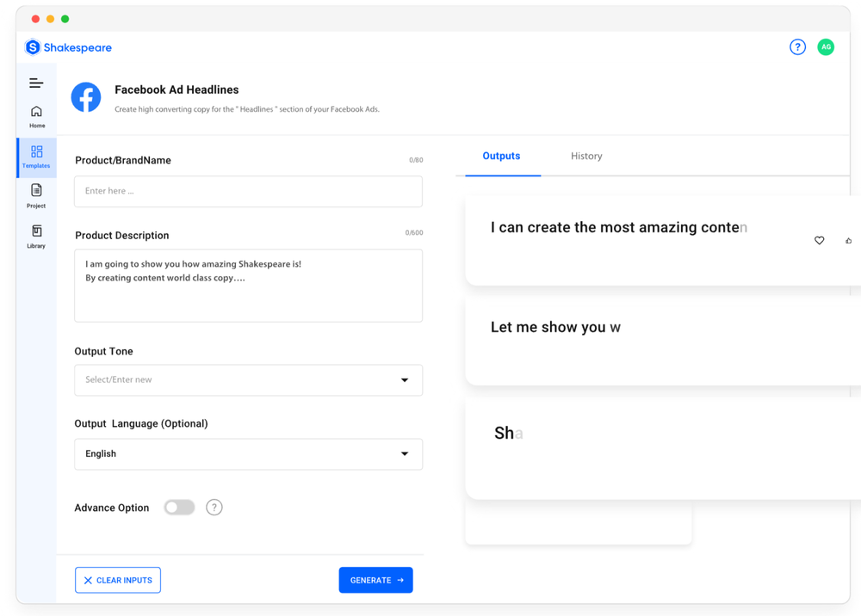Toggle the Advance Option switch
The width and height of the screenshot is (861, 616).
click(x=179, y=508)
